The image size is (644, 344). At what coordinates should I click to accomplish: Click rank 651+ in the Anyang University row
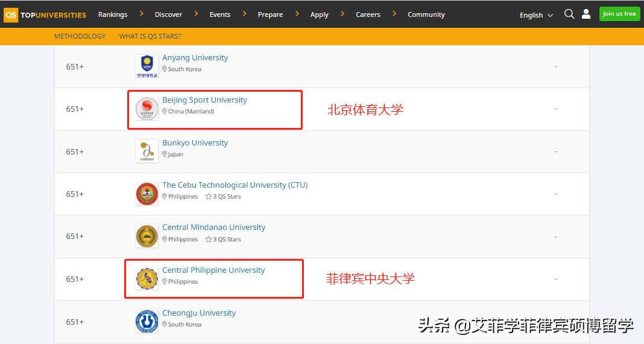(75, 66)
